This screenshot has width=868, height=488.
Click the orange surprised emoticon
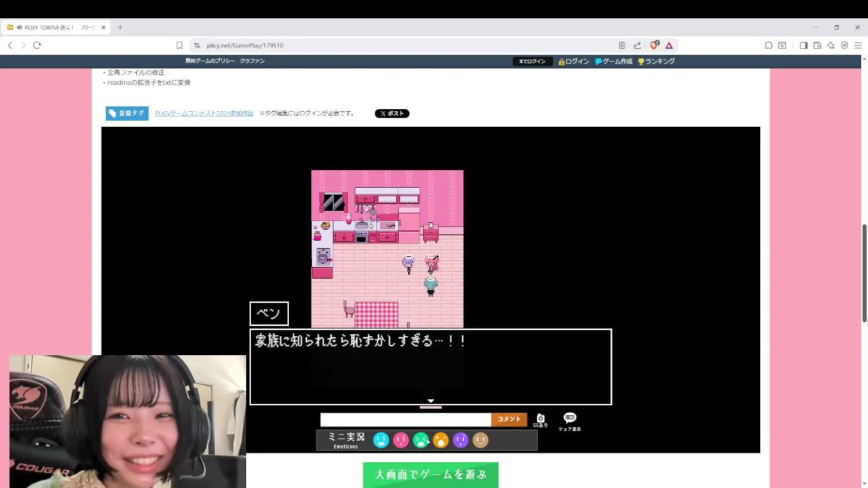coord(441,441)
